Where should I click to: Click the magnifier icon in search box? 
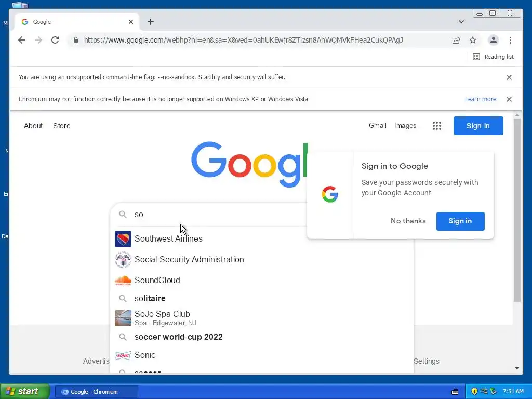123,215
